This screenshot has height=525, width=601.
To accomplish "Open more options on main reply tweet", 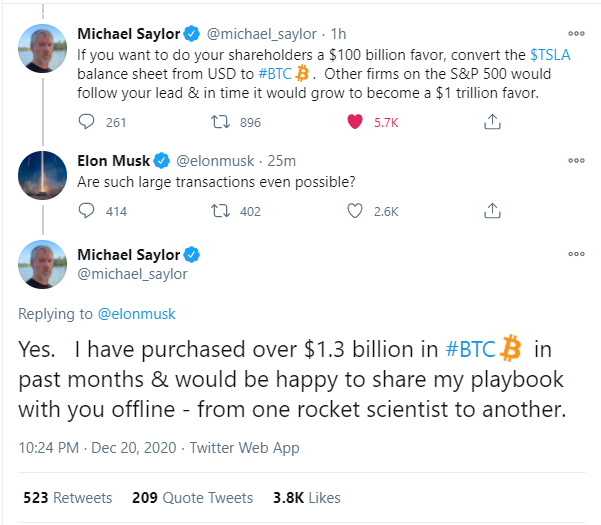I will (x=575, y=254).
